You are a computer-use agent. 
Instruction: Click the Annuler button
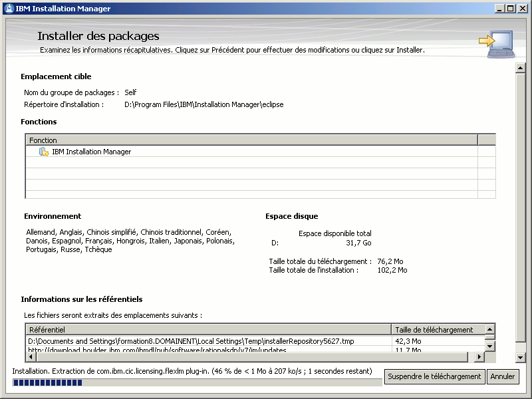click(x=503, y=376)
